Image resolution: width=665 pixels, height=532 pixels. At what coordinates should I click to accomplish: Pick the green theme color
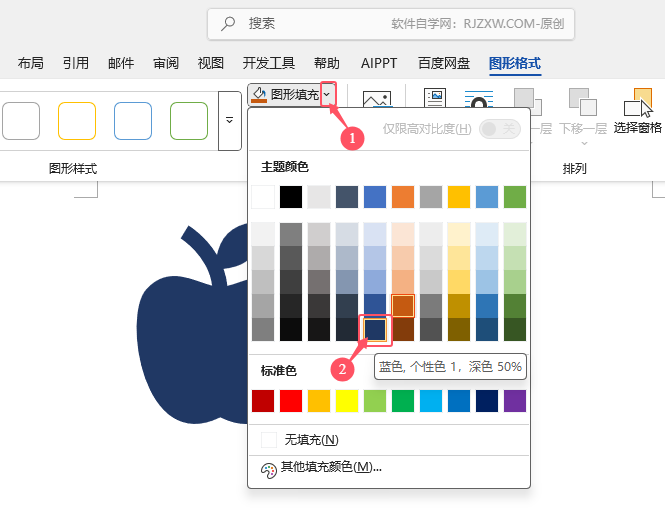coord(515,197)
